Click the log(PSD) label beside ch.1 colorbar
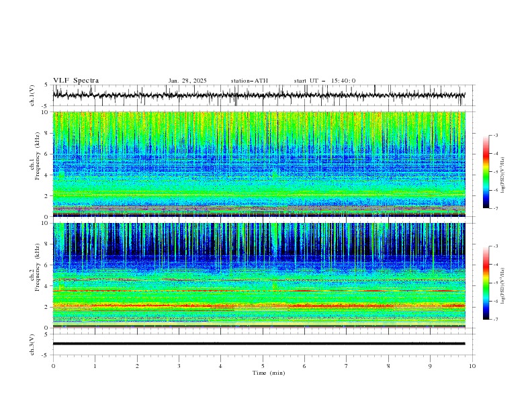Image resolution: width=532 pixels, height=411 pixels. pyautogui.click(x=503, y=175)
